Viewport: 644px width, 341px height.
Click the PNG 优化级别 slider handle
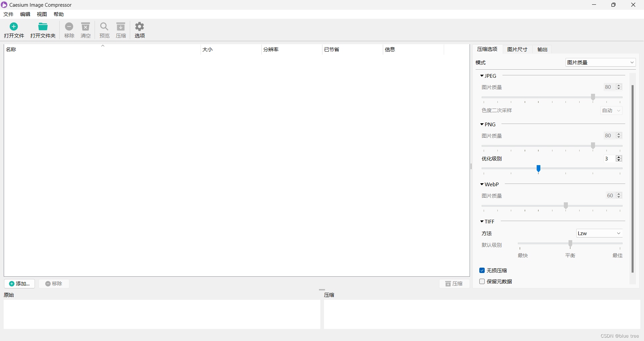(538, 168)
